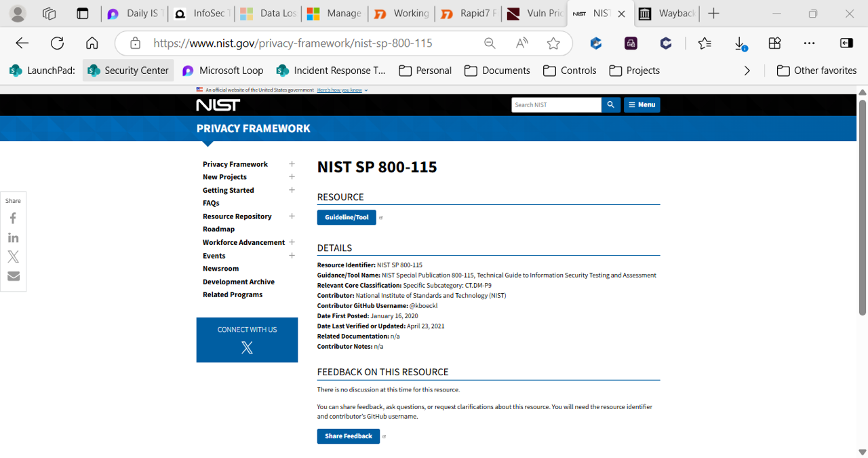Open Microsoft Loop bookmark
868x458 pixels.
[x=223, y=71]
